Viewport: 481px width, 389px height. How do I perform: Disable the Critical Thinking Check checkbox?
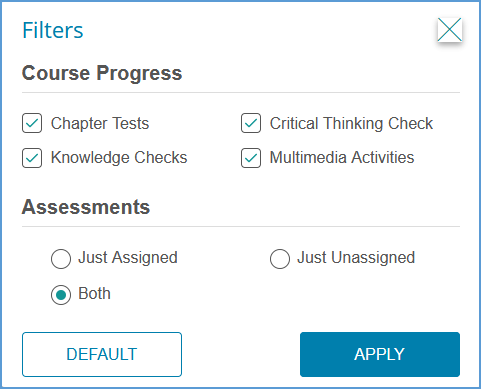251,123
